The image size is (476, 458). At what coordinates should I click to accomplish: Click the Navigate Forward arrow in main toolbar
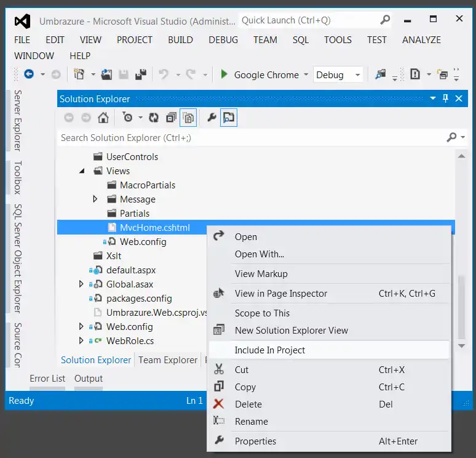point(56,74)
